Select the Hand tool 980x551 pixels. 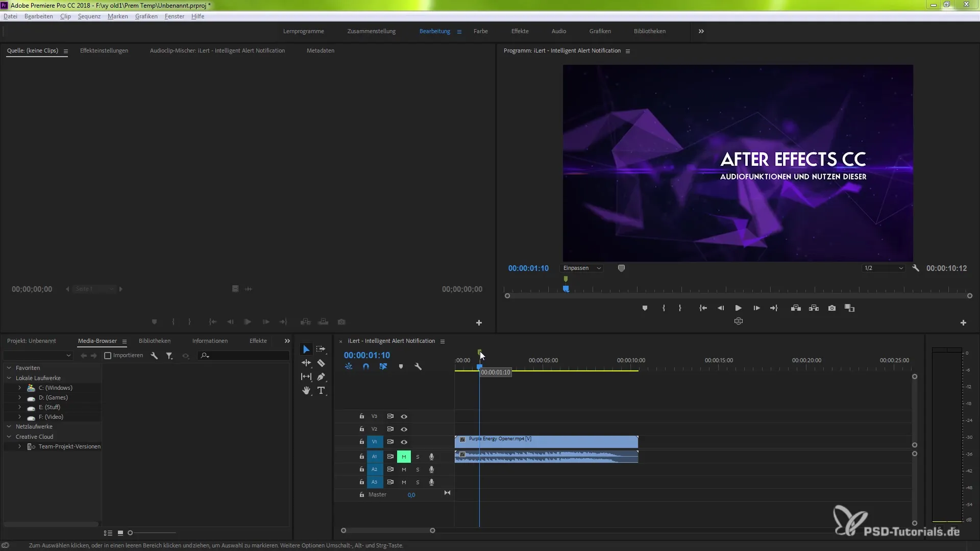click(306, 390)
